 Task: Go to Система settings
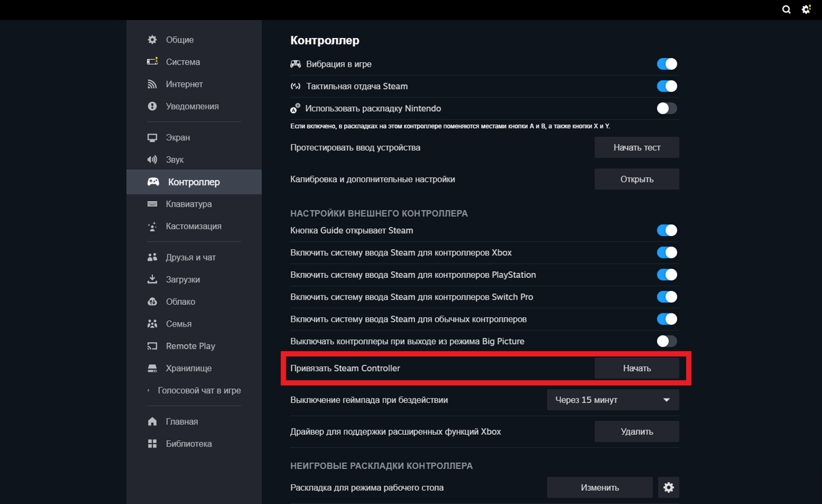point(194,62)
